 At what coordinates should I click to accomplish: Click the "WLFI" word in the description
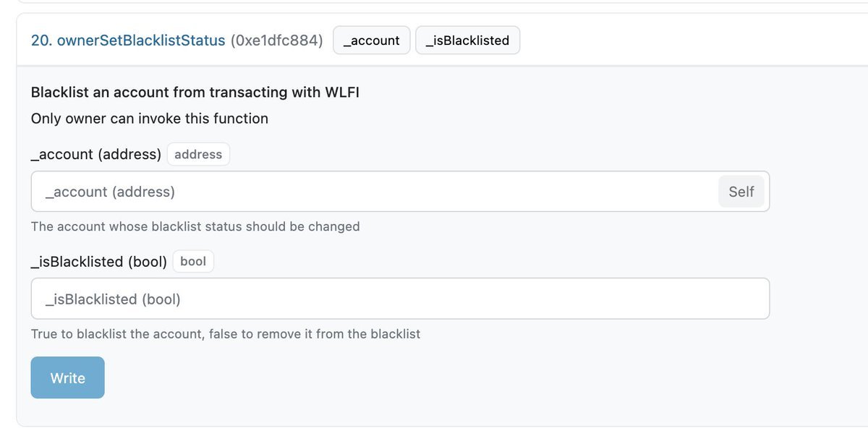[343, 93]
